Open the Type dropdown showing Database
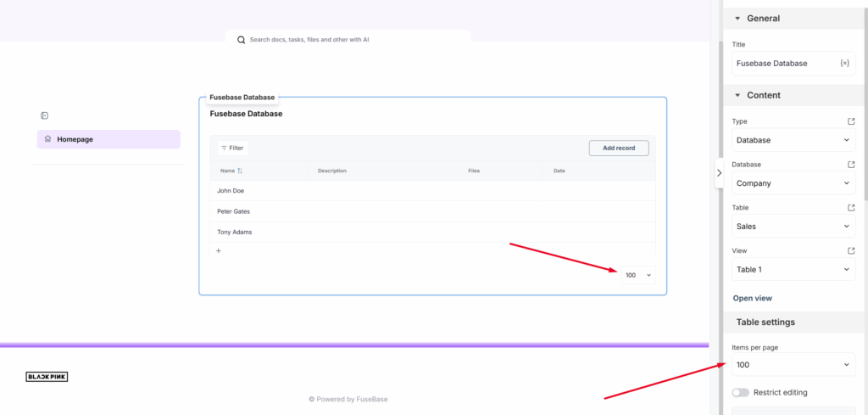This screenshot has height=415, width=868. pos(793,140)
